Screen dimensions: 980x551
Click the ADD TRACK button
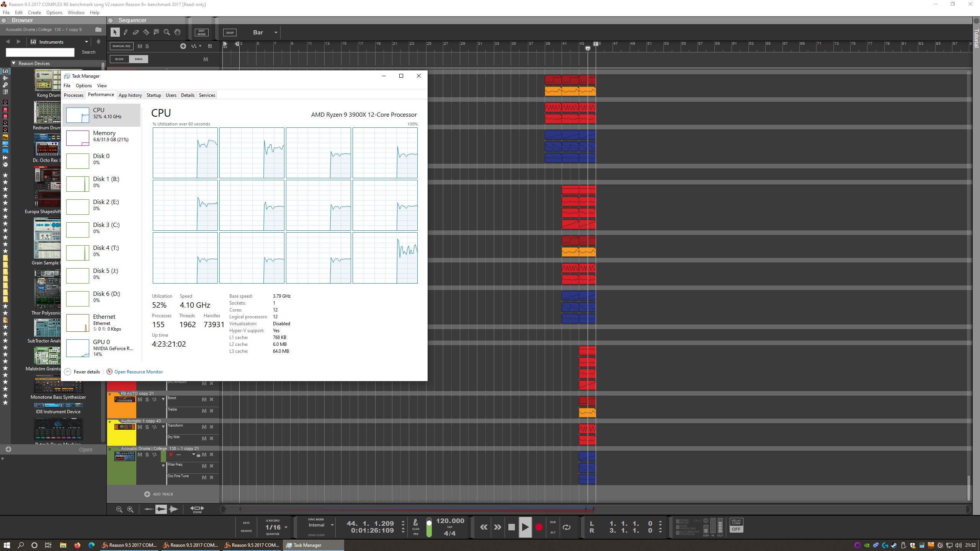159,494
